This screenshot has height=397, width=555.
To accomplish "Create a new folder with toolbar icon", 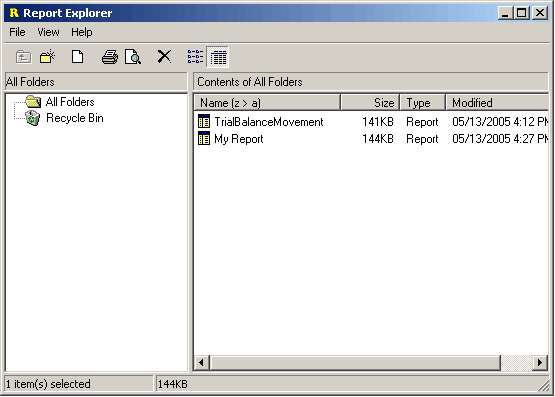I will (47, 57).
